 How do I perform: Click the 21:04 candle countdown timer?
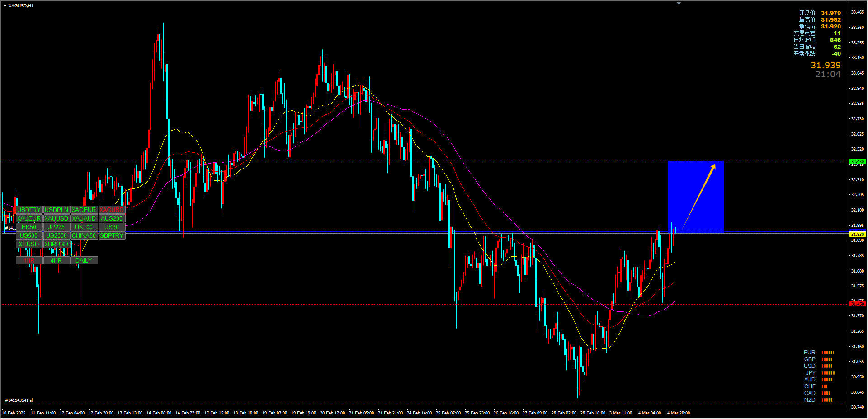click(828, 75)
